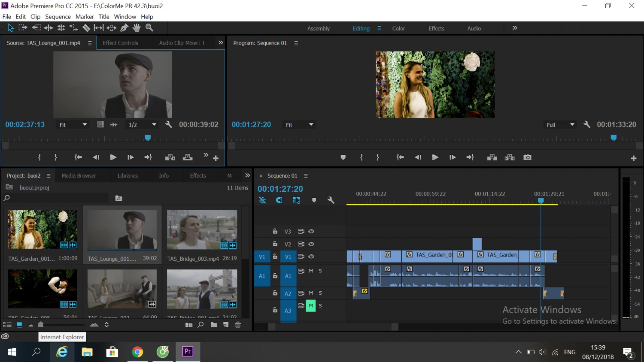Select the Slip tool
This screenshot has width=644, height=362.
99,28
